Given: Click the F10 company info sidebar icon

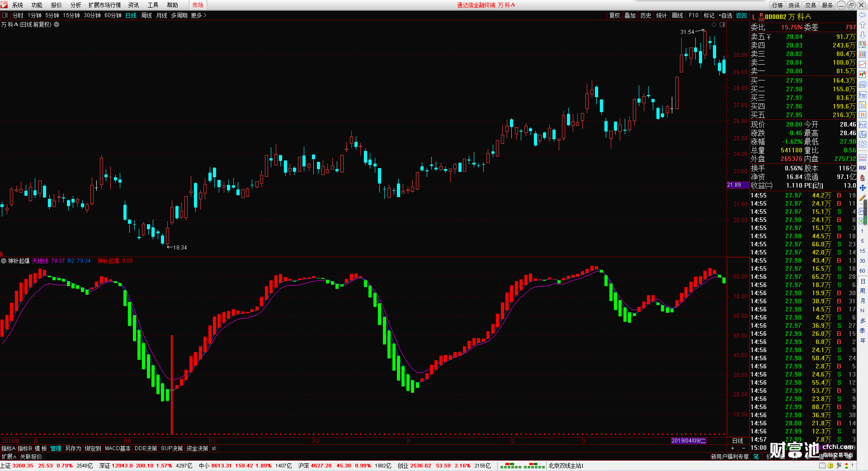Looking at the screenshot, I should pyautogui.click(x=863, y=95).
